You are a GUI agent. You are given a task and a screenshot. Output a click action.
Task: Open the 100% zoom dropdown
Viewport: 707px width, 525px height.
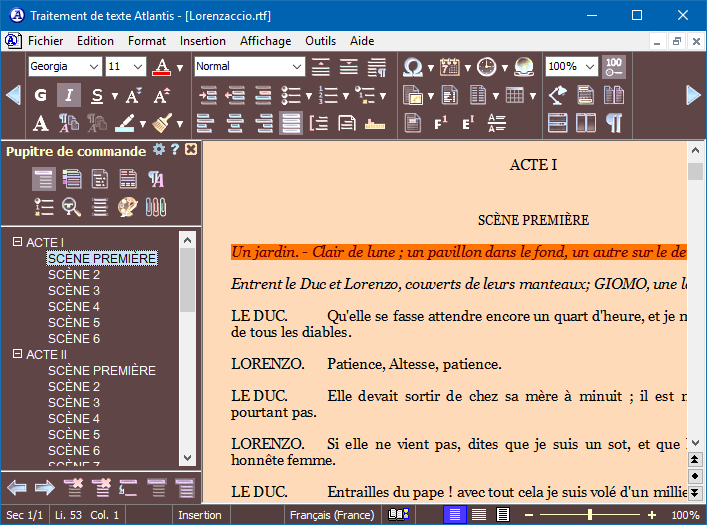pos(589,67)
